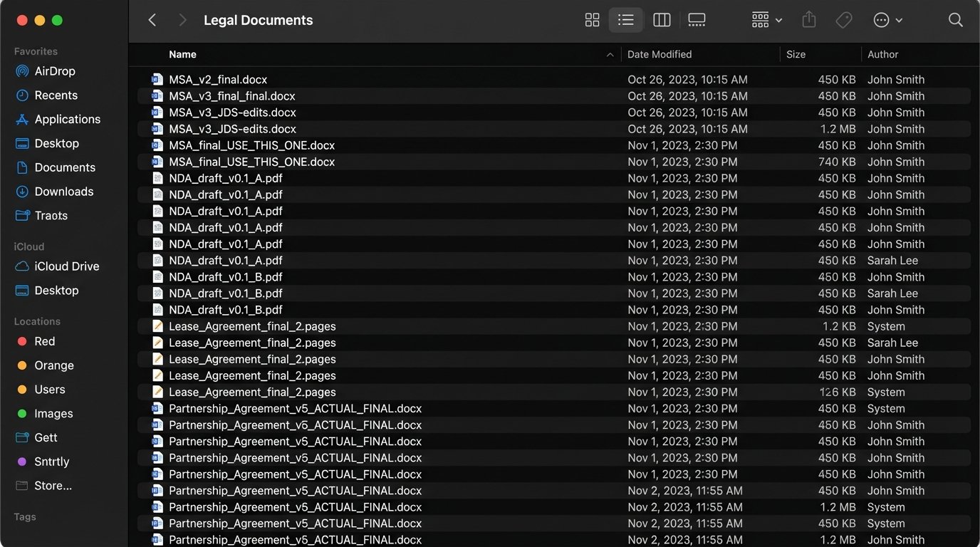Image resolution: width=980 pixels, height=547 pixels.
Task: Toggle sort order arrow in Name column
Action: coord(610,54)
